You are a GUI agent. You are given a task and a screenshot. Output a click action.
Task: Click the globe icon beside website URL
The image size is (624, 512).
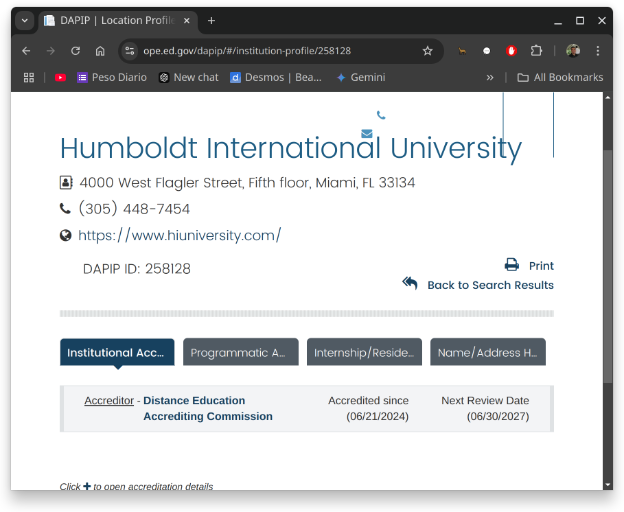click(66, 236)
